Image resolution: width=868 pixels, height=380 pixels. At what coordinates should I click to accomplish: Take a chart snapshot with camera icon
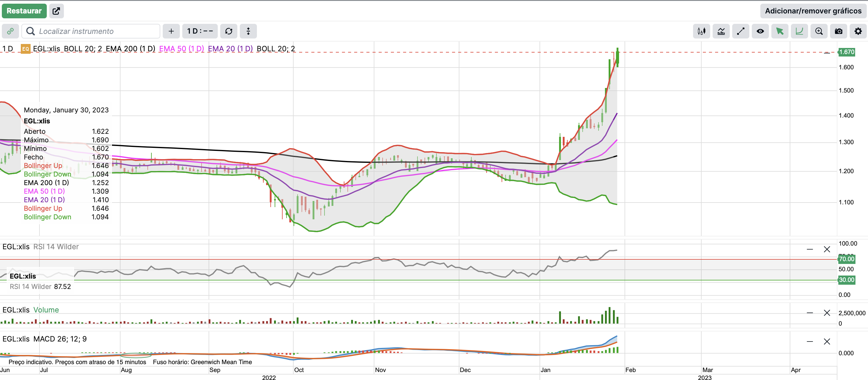(838, 31)
